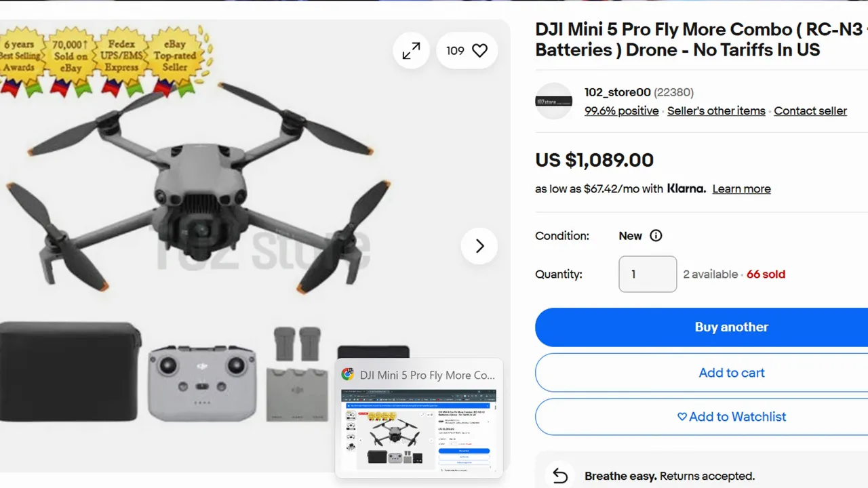Open Klarna Learn more link

point(741,189)
